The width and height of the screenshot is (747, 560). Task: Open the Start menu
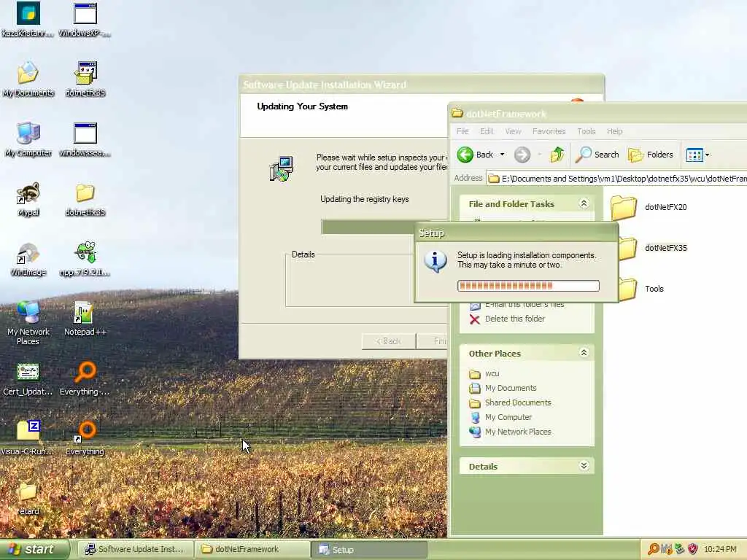click(34, 550)
